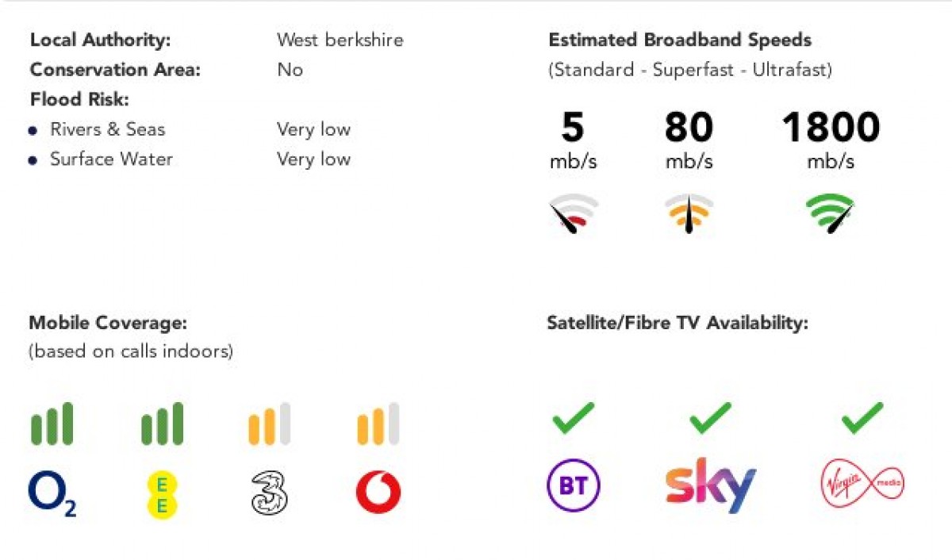Click the green checkmark above BT

[574, 418]
